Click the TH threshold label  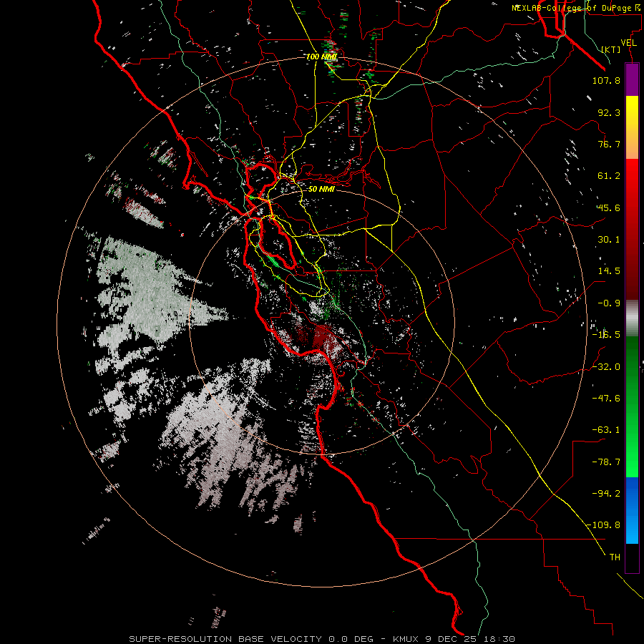click(x=615, y=557)
